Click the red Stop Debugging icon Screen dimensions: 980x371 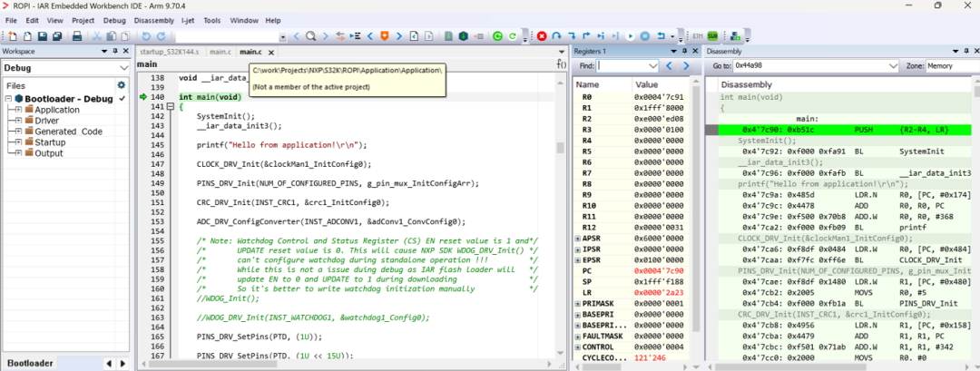(x=542, y=36)
